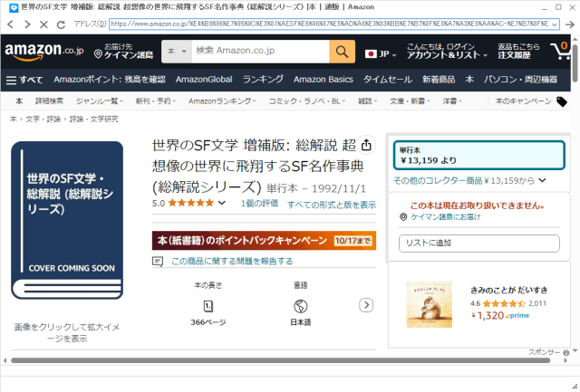This screenshot has height=392, width=580.
Task: Click the black tag icon for 本のキャンペーン
Action: [x=562, y=101]
